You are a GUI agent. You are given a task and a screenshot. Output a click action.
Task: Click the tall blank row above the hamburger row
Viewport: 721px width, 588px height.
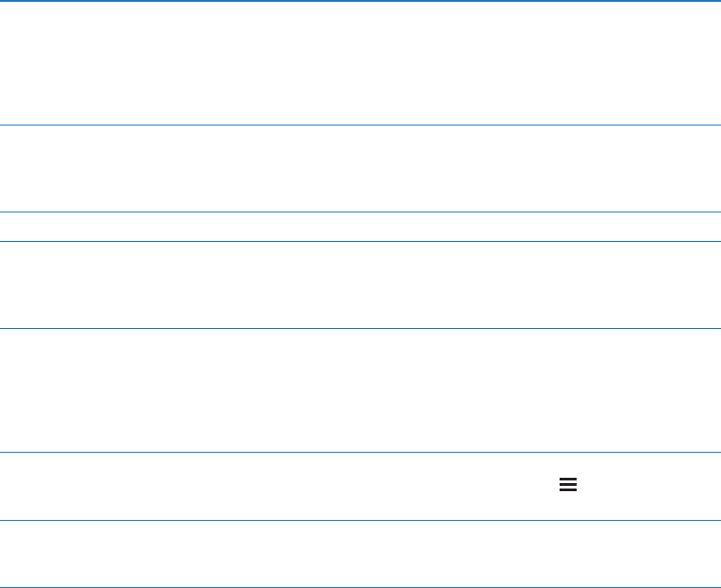[360, 390]
